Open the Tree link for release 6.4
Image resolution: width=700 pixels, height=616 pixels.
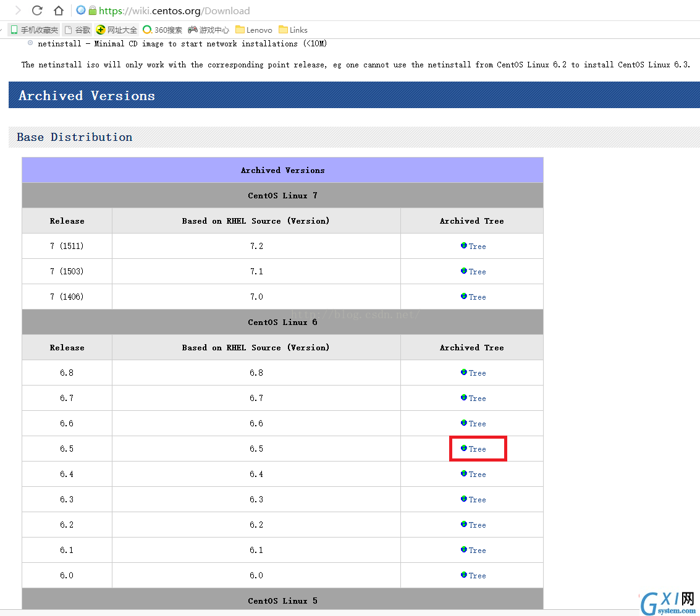(x=473, y=475)
